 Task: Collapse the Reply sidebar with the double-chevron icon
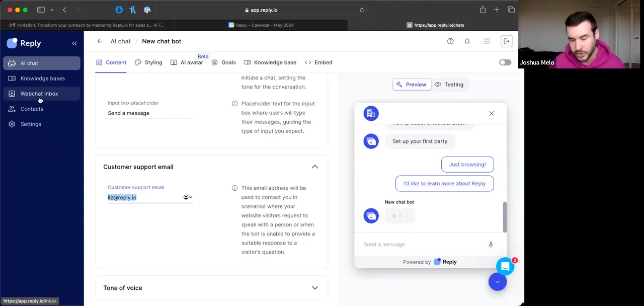tap(74, 43)
